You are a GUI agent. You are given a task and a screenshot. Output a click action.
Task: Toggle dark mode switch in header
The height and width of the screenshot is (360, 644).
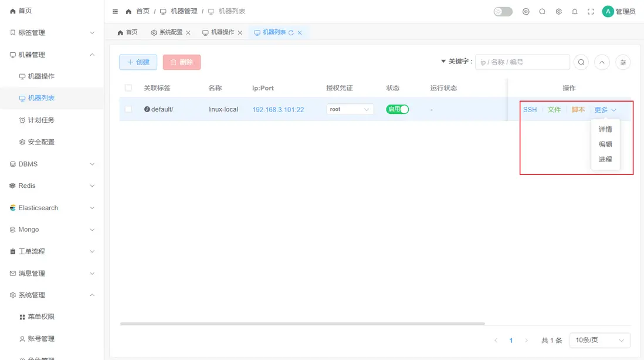(503, 12)
